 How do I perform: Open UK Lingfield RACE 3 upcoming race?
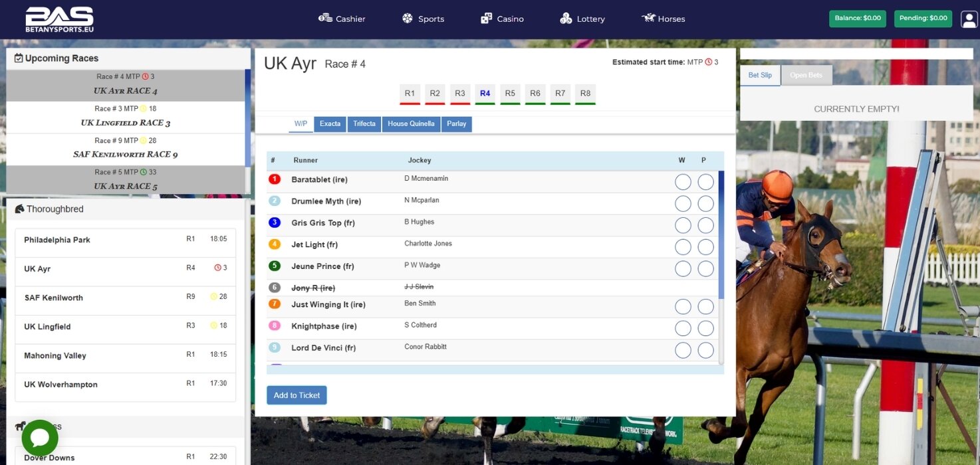126,117
